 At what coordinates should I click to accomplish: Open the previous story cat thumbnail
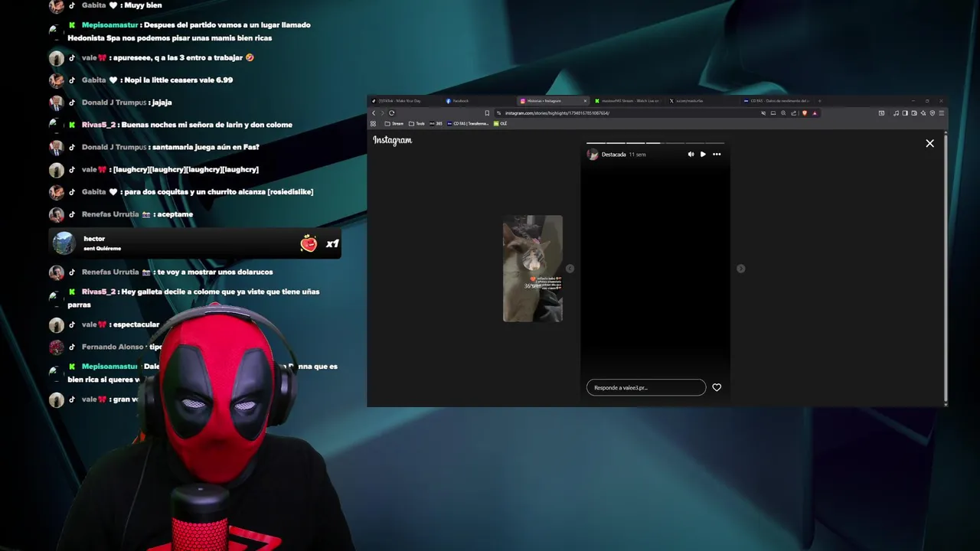click(x=533, y=269)
